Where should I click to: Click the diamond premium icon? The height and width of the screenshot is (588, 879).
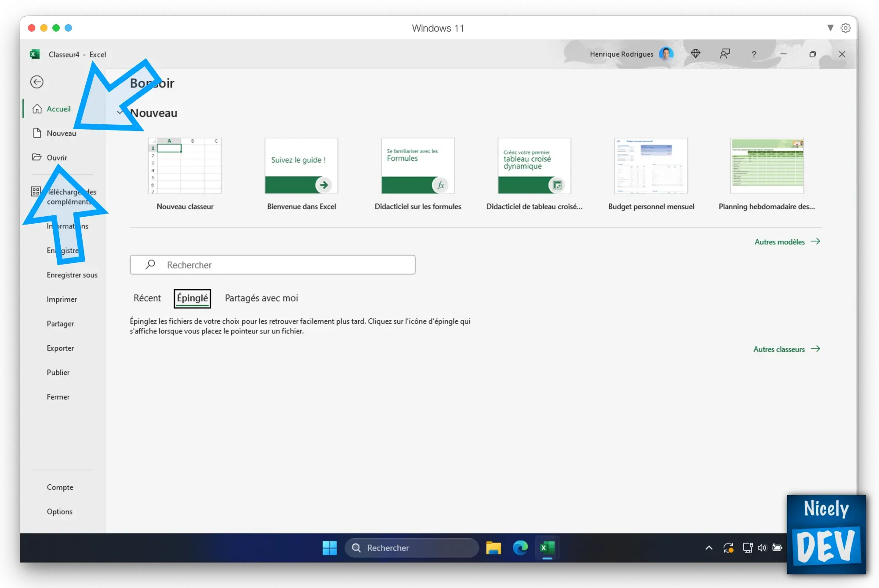tap(695, 54)
